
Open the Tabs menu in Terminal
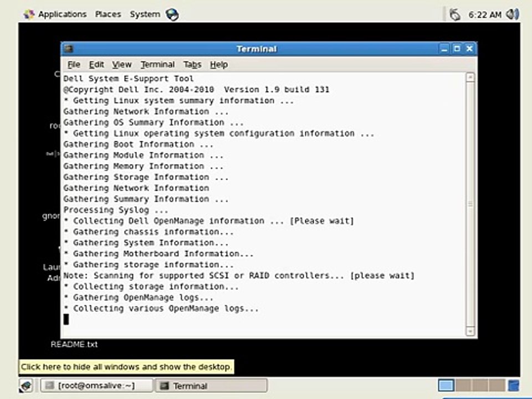click(x=192, y=64)
